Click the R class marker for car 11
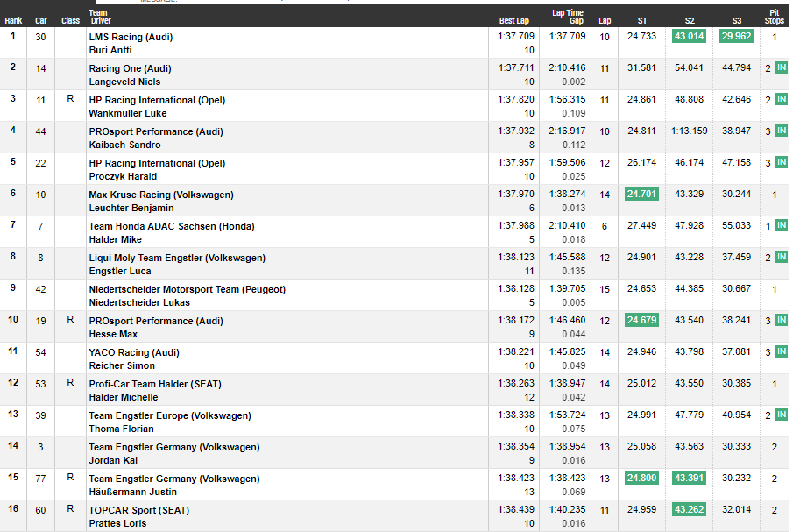This screenshot has height=532, width=793. pyautogui.click(x=70, y=99)
